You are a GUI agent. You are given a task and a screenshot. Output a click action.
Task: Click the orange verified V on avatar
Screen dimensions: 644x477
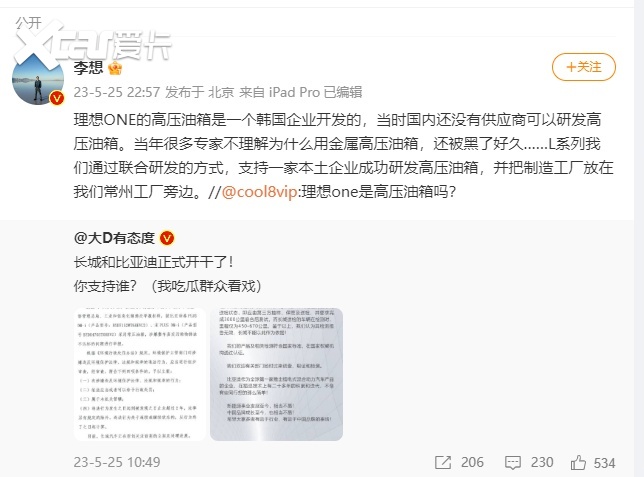point(57,98)
